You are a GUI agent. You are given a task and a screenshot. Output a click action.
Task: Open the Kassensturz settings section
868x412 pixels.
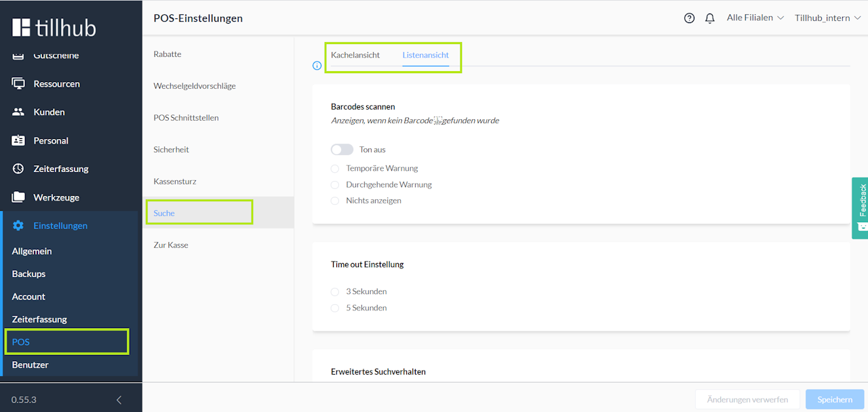pyautogui.click(x=175, y=182)
